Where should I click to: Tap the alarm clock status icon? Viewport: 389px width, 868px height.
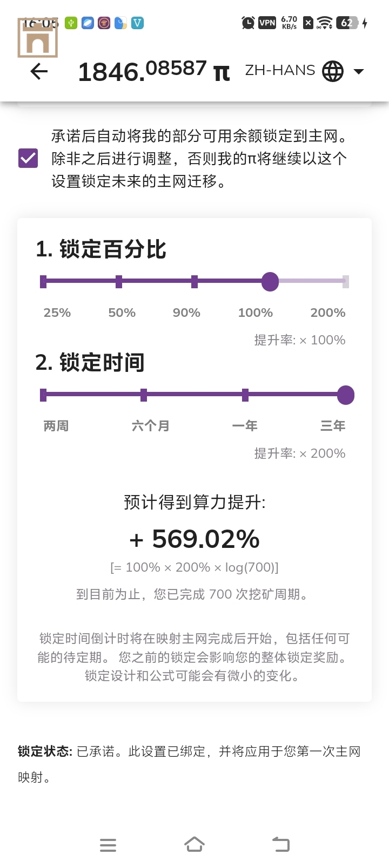tap(248, 23)
